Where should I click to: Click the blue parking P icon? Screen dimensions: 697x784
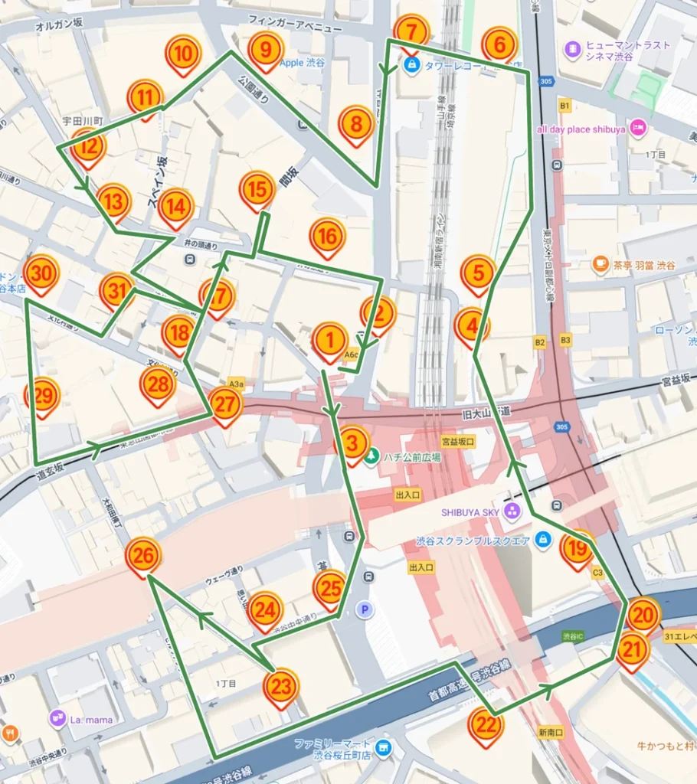[x=365, y=610]
